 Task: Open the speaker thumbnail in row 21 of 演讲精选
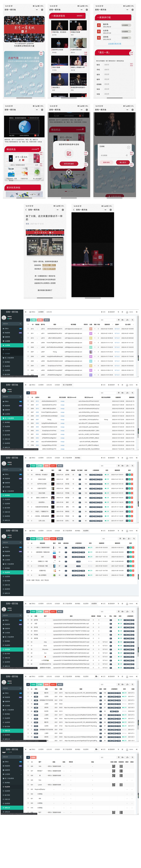pyautogui.click(x=53, y=479)
